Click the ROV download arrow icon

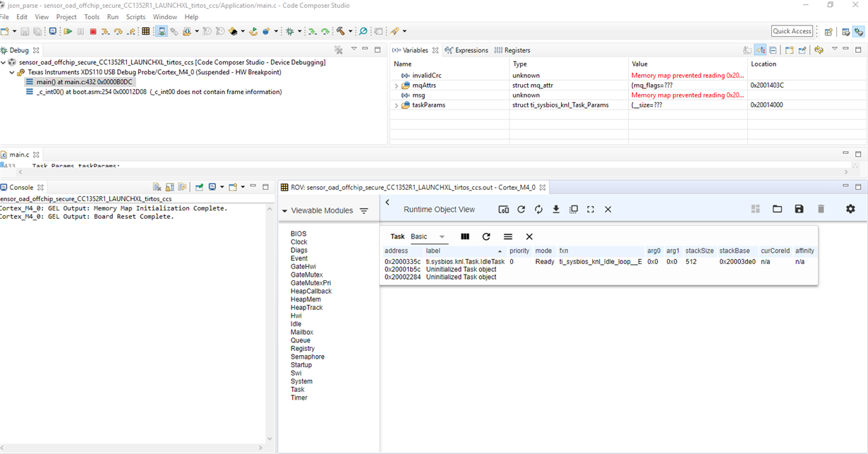(x=556, y=209)
